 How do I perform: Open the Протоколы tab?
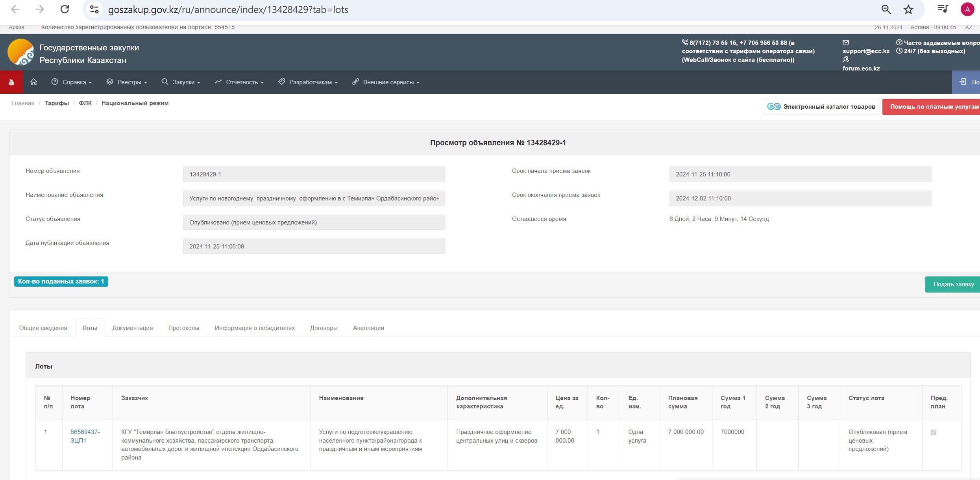coord(184,328)
